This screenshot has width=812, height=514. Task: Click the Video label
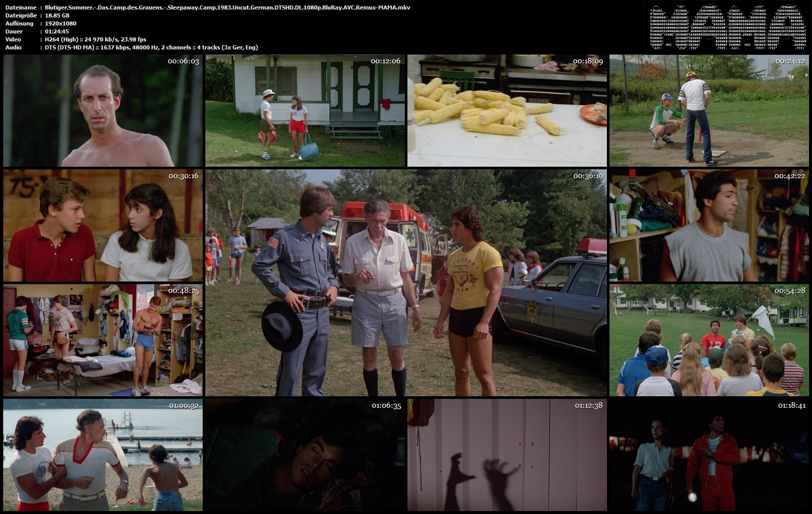(13, 39)
